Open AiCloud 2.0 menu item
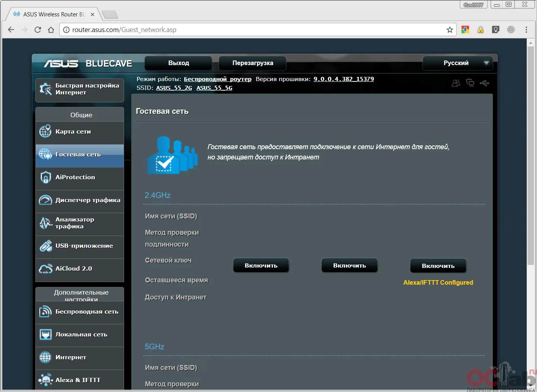 (80, 270)
